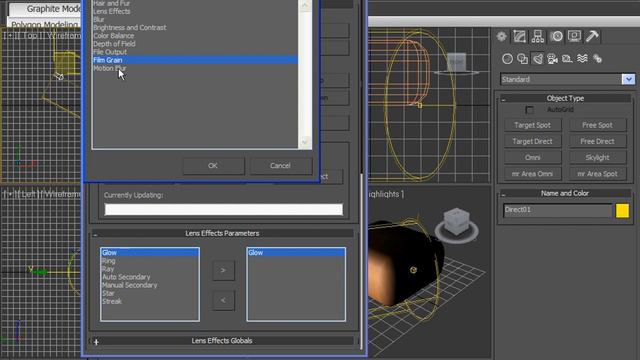Select Star lens effect

pyautogui.click(x=108, y=293)
